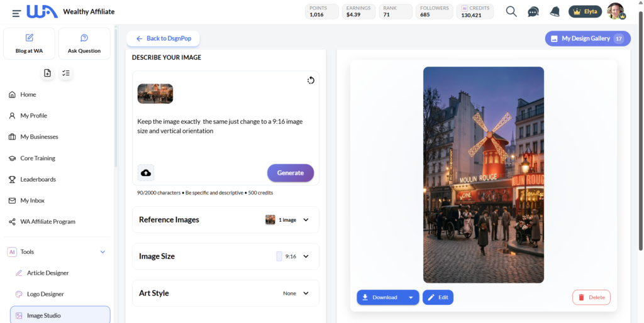Click the new document plus icon

[x=48, y=73]
